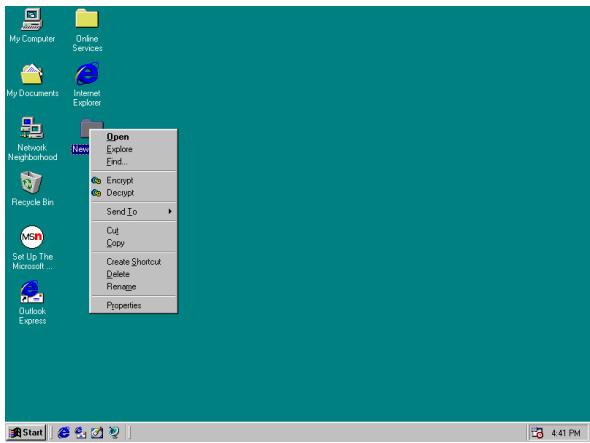
Task: Choose Create Shortcut in context menu
Action: point(133,262)
